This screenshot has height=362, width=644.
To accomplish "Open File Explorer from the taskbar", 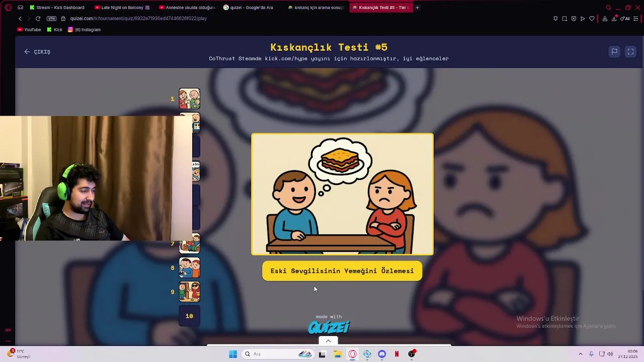I will [338, 354].
